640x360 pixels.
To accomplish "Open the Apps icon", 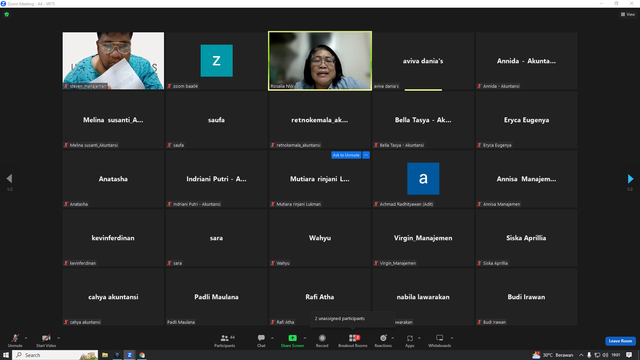I will [410, 338].
